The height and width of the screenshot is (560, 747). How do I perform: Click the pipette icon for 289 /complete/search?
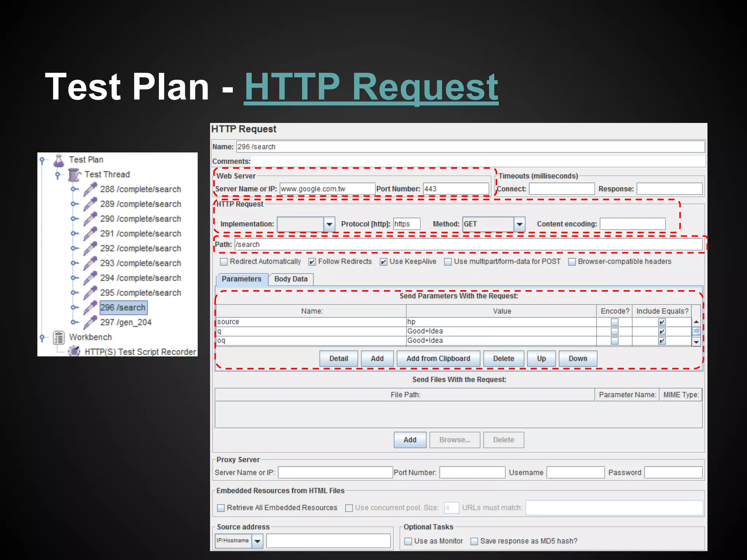[90, 204]
